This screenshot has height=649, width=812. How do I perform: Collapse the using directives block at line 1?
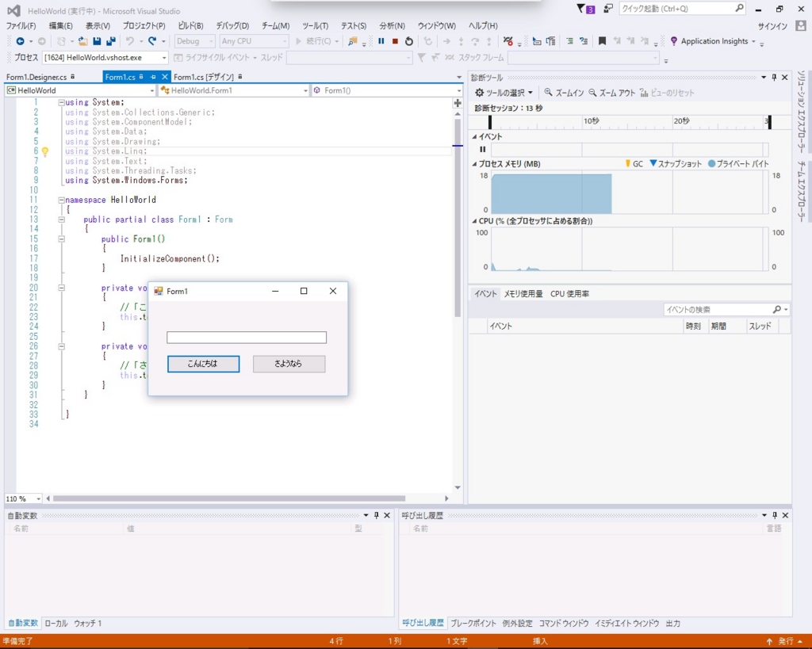pyautogui.click(x=61, y=102)
